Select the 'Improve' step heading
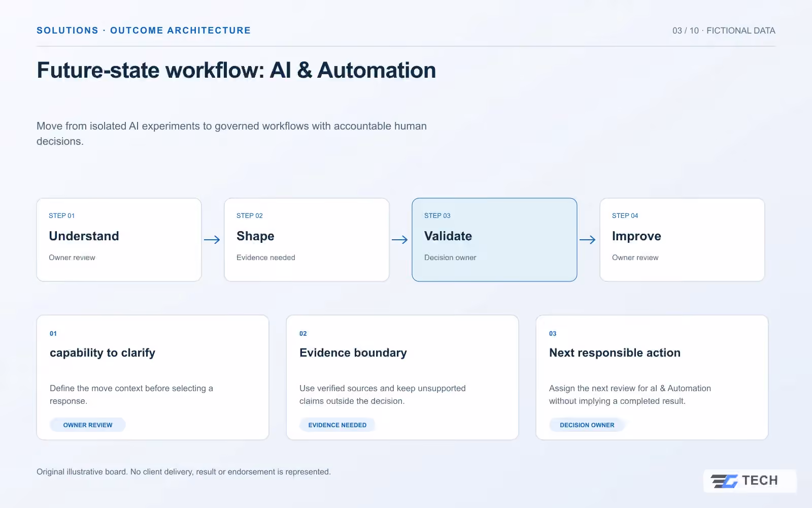812x508 pixels. [636, 236]
